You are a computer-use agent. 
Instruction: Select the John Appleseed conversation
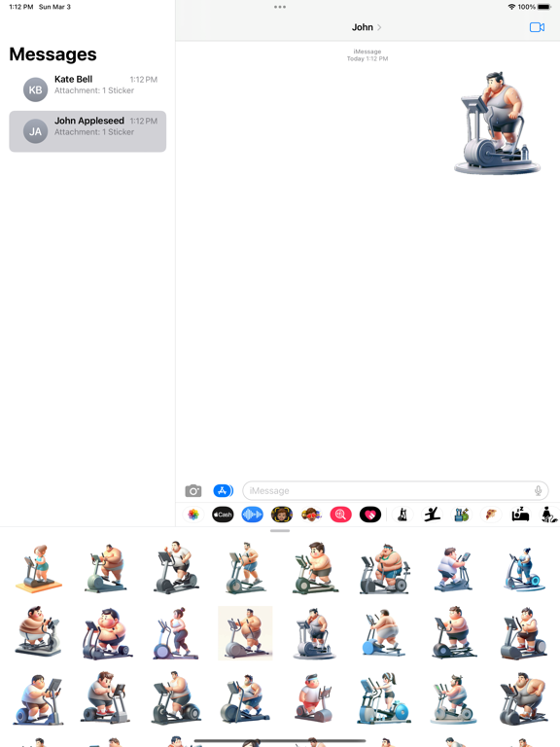tap(87, 131)
